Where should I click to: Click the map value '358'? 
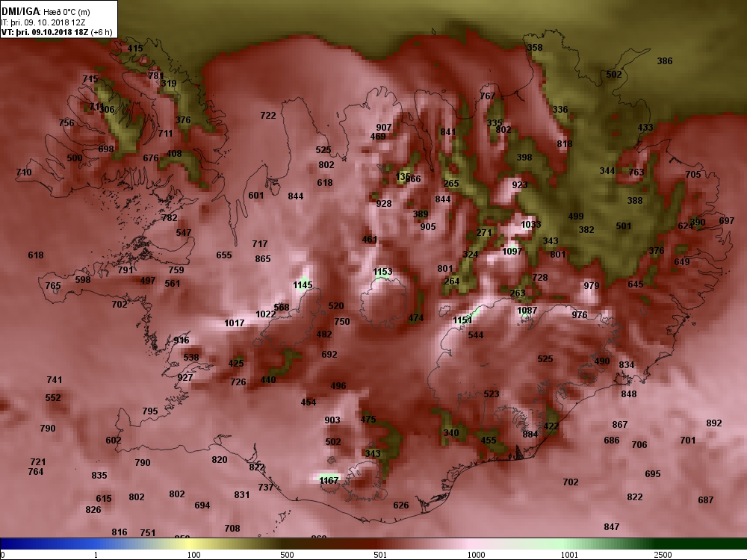(x=535, y=48)
